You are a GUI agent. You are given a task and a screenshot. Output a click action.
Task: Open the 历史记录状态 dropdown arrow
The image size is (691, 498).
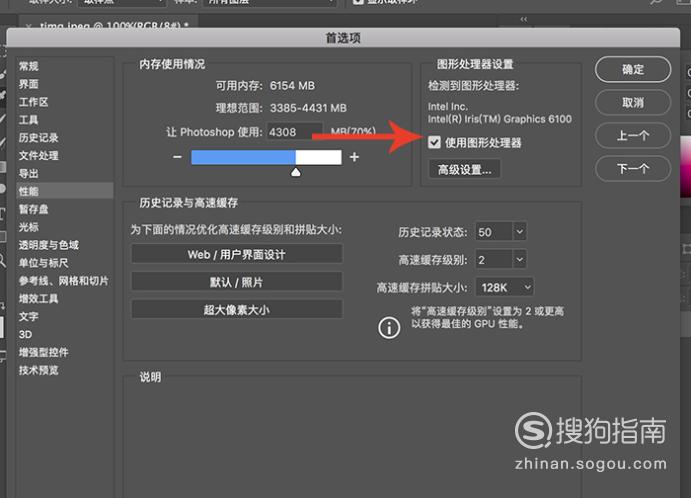(x=520, y=231)
